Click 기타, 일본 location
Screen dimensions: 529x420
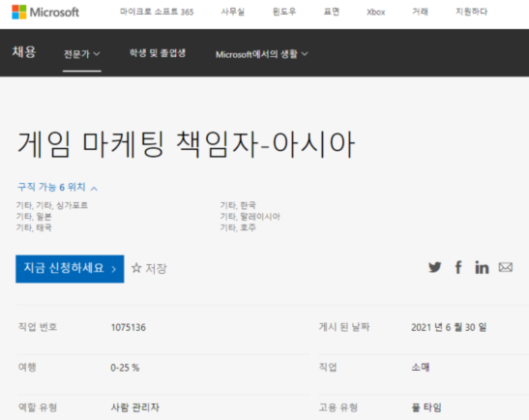coord(34,217)
